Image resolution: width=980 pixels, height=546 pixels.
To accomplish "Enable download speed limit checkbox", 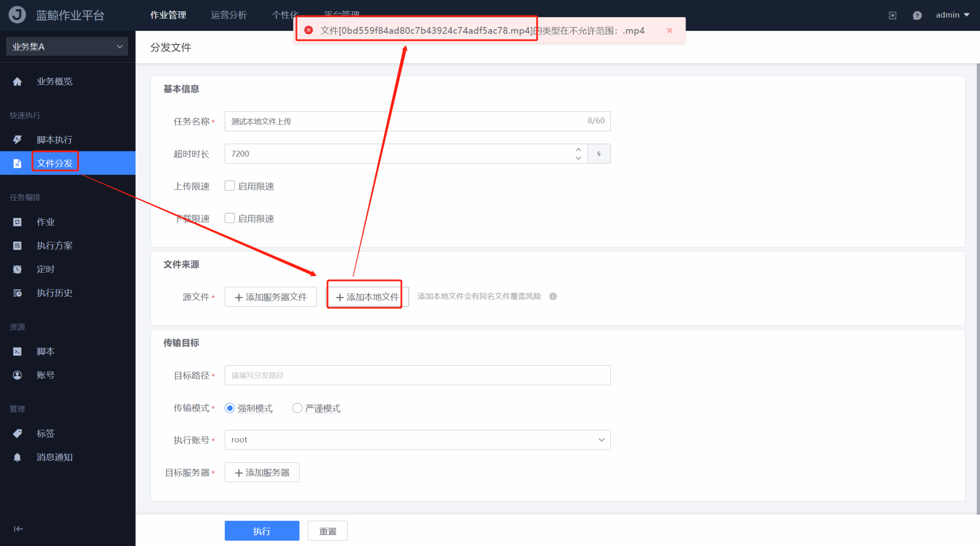I will point(229,218).
